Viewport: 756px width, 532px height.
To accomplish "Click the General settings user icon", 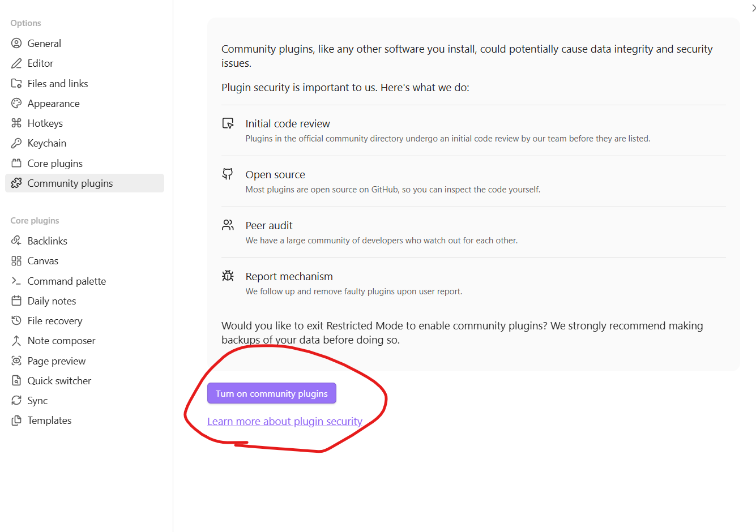I will point(16,43).
